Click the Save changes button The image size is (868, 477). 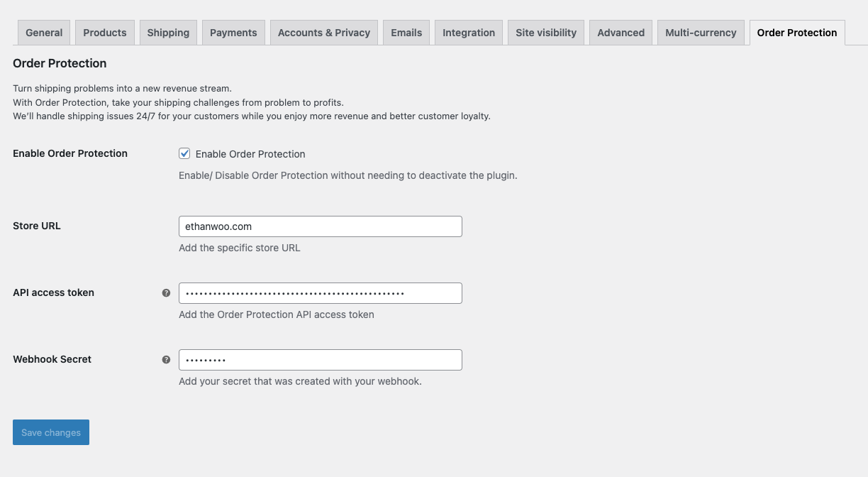pos(50,432)
